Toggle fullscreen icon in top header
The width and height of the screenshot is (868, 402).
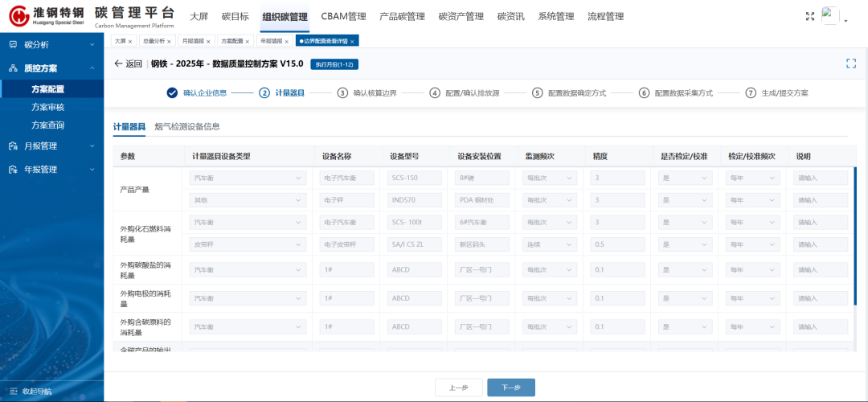(x=810, y=17)
